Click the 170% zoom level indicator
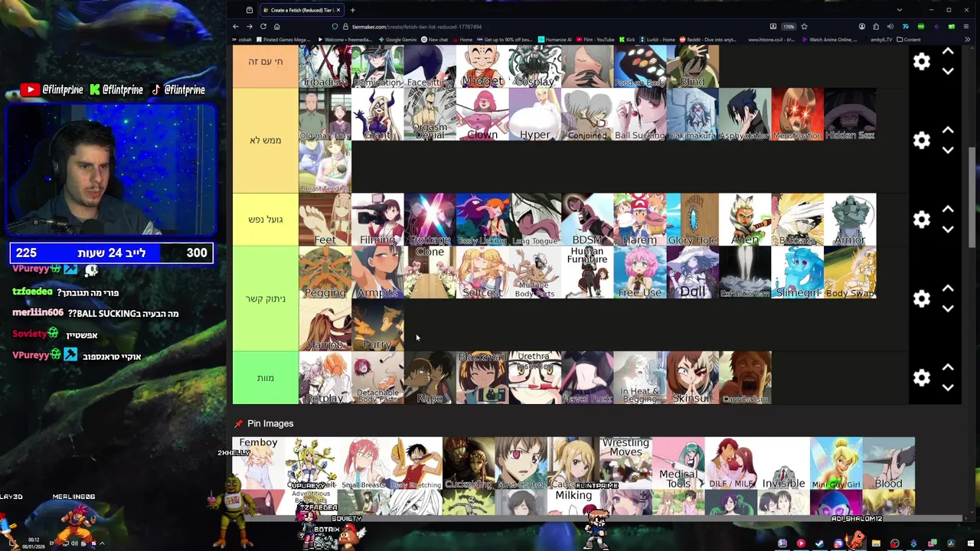The width and height of the screenshot is (980, 551). [x=789, y=27]
